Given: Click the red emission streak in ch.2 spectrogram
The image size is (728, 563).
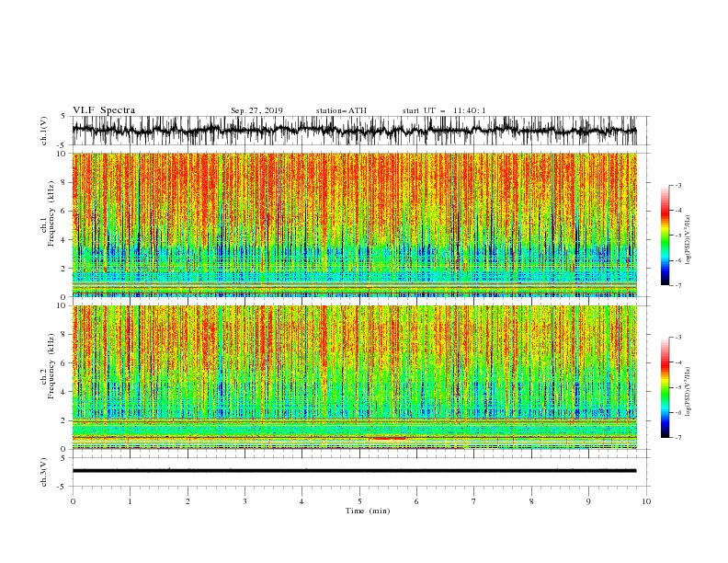Looking at the screenshot, I should click(x=389, y=438).
